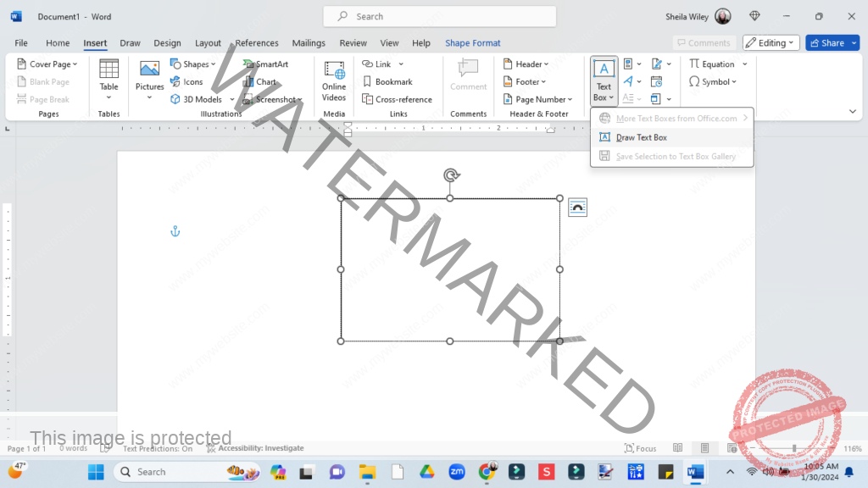Open the Editing mode dropdown
Screen dimensions: 868x488
tap(771, 42)
